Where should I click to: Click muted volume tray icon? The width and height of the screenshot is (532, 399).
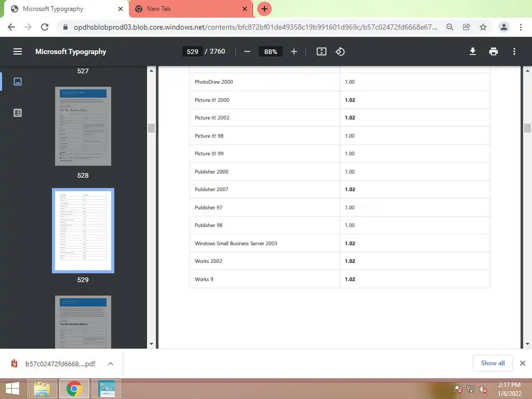tap(483, 389)
